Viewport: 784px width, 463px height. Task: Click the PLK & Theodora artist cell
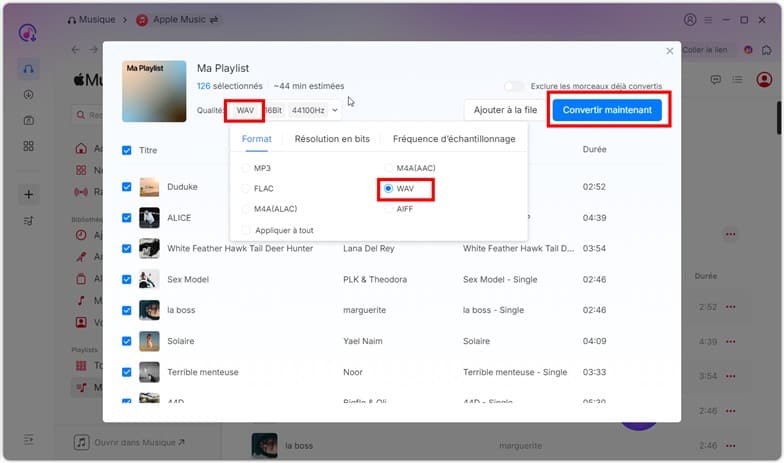(x=375, y=280)
